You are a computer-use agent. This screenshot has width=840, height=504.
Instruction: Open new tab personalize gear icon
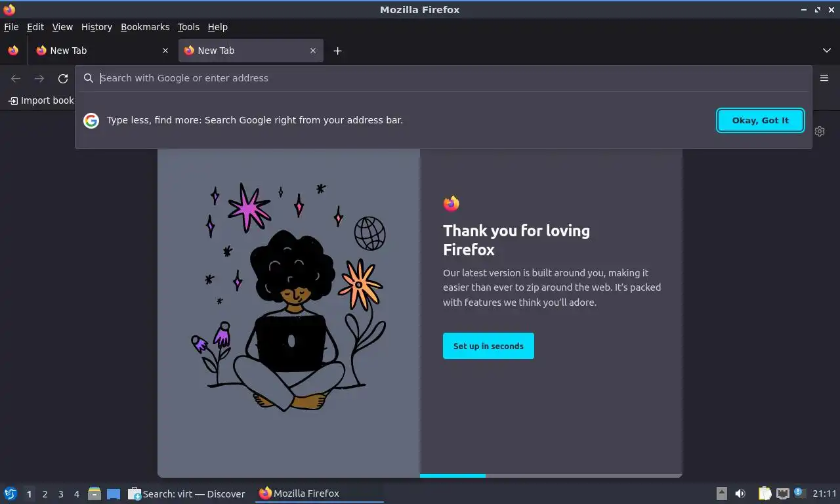[x=820, y=131]
